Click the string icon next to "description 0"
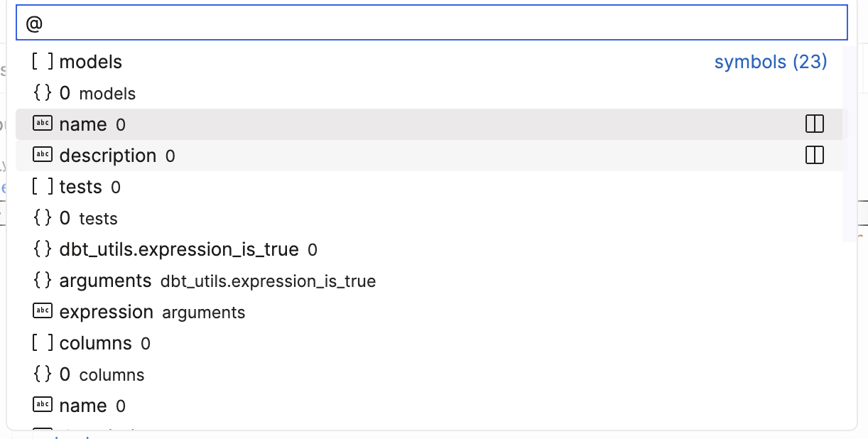This screenshot has height=439, width=868. pos(43,155)
